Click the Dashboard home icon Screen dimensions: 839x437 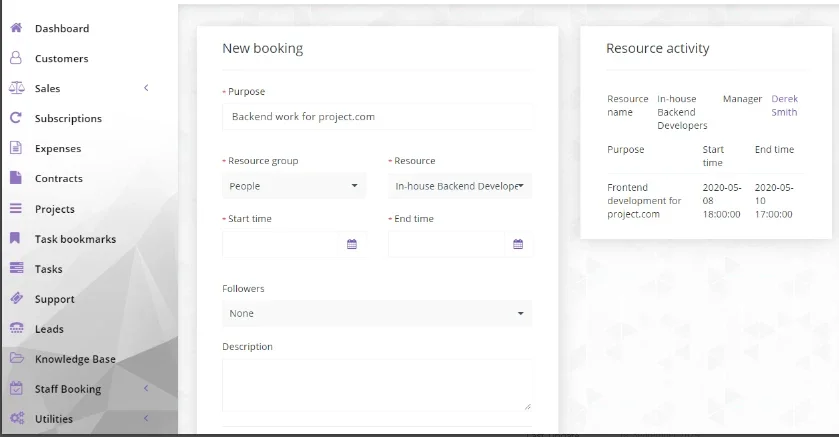pyautogui.click(x=16, y=28)
